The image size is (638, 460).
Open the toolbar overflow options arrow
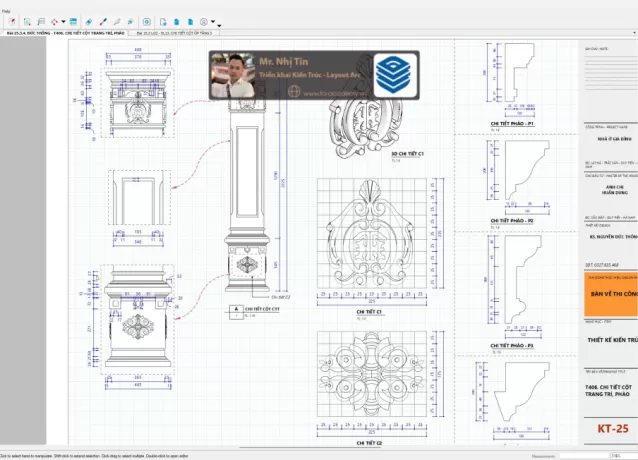click(x=219, y=26)
